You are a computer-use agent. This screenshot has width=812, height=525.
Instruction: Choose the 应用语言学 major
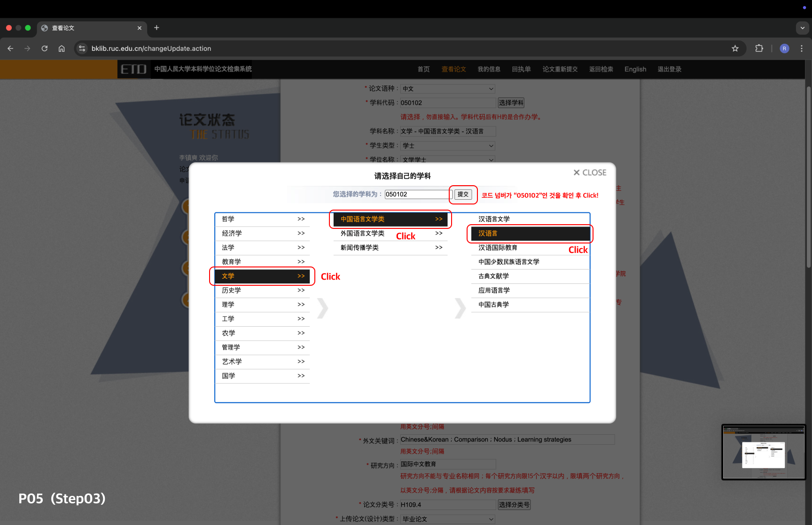[x=531, y=290]
